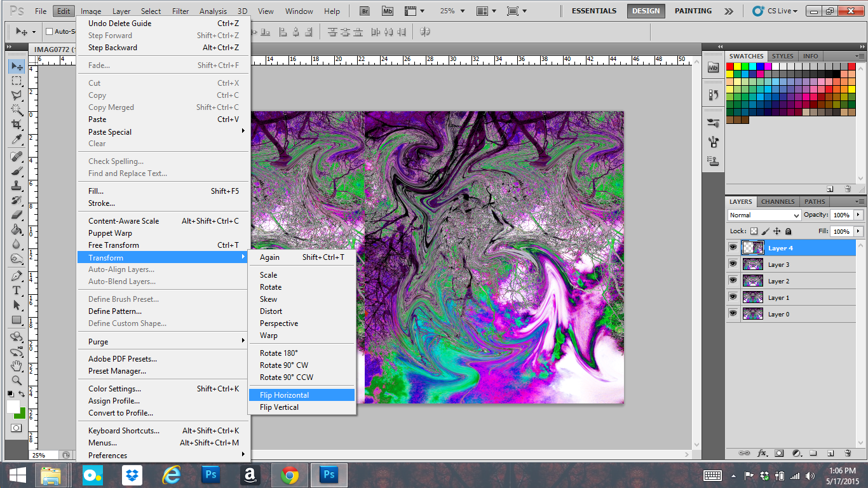
Task: Select the Spot Healing Brush tool
Action: click(17, 156)
